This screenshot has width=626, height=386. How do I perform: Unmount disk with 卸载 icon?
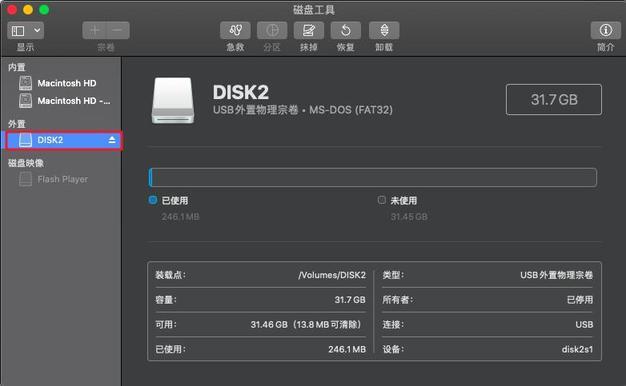point(384,31)
